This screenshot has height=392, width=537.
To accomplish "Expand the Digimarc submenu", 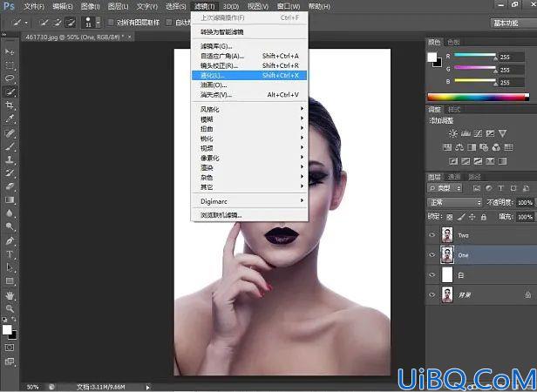I will 249,201.
